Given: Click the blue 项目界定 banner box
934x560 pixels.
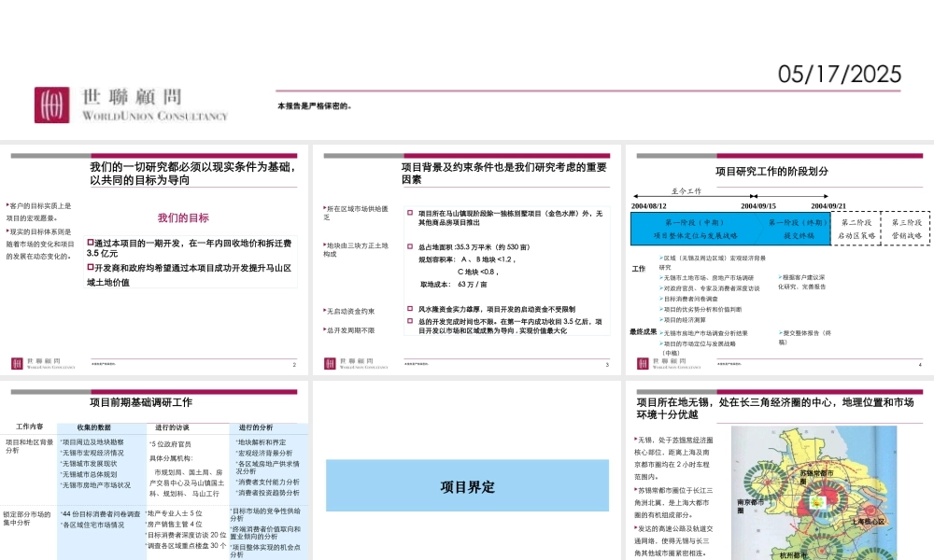Looking at the screenshot, I should (467, 485).
